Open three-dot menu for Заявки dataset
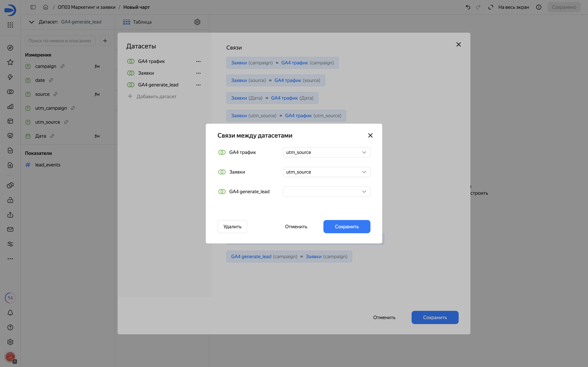 point(198,73)
